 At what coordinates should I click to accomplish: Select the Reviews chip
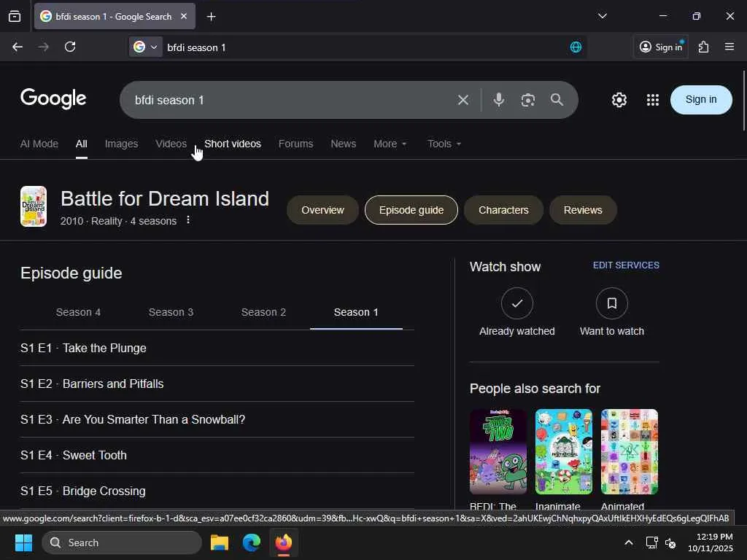click(x=583, y=210)
